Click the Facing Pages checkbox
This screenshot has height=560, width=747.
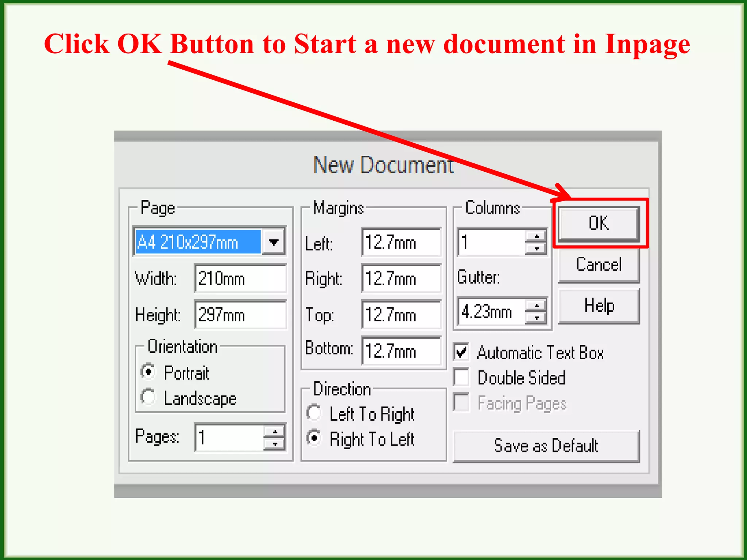pos(461,402)
